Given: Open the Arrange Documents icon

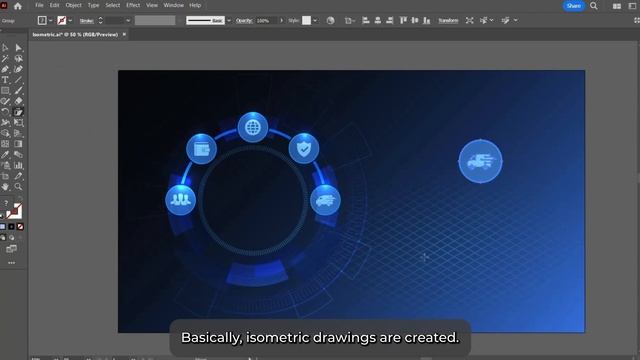Looking at the screenshot, I should pyautogui.click(x=617, y=6).
